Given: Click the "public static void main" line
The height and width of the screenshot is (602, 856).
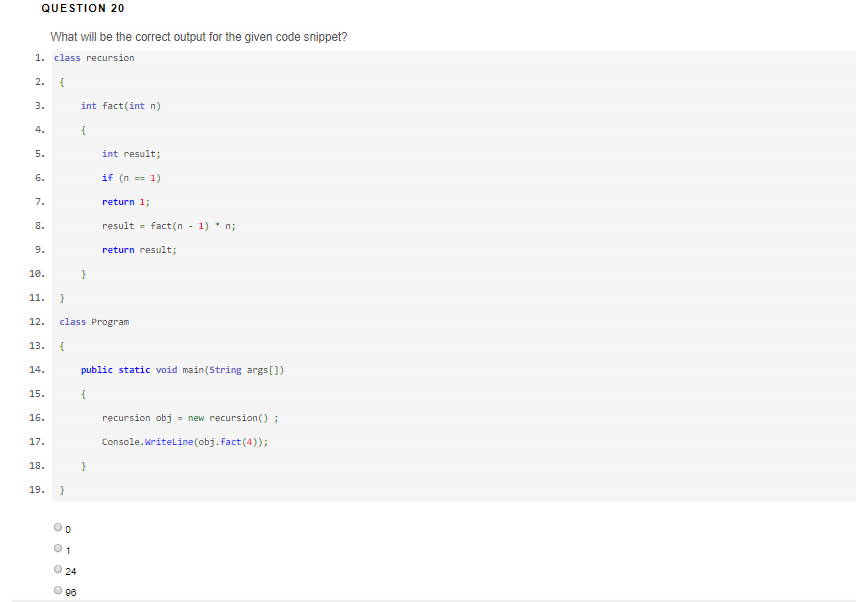Looking at the screenshot, I should [184, 370].
